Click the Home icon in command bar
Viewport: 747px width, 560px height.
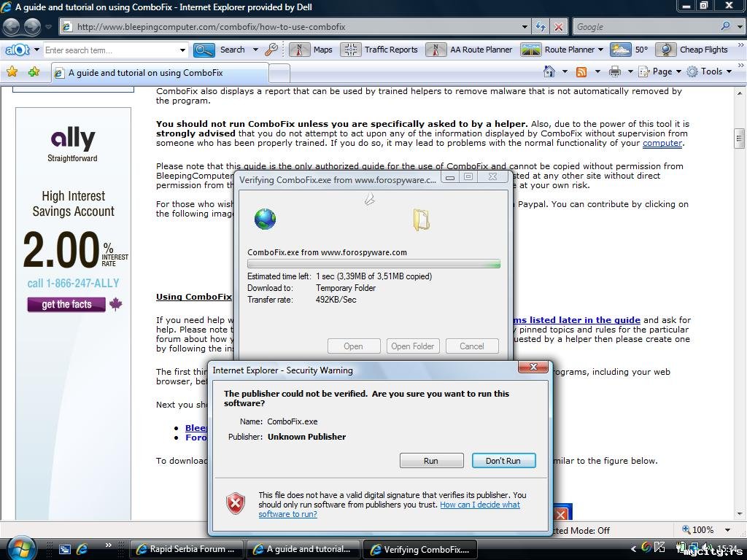[x=549, y=71]
